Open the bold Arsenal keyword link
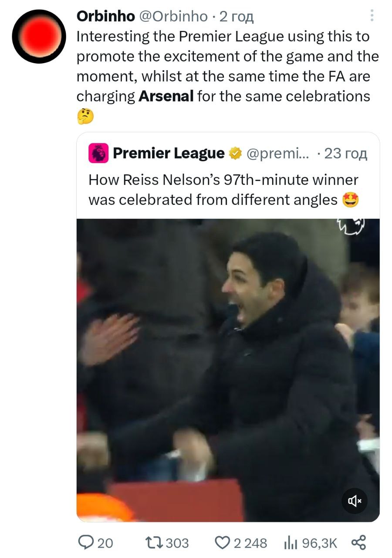 coord(166,96)
